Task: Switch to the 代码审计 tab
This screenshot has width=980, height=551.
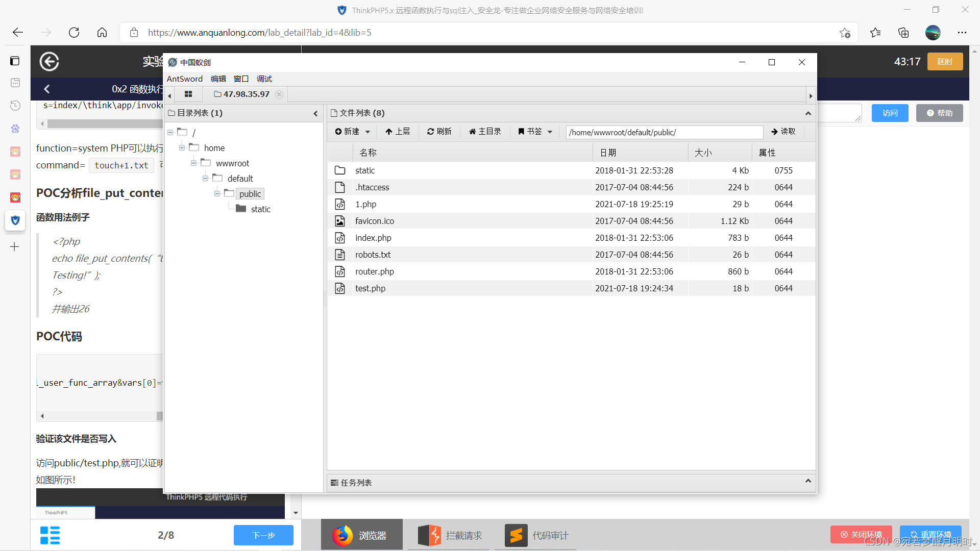Action: point(536,535)
